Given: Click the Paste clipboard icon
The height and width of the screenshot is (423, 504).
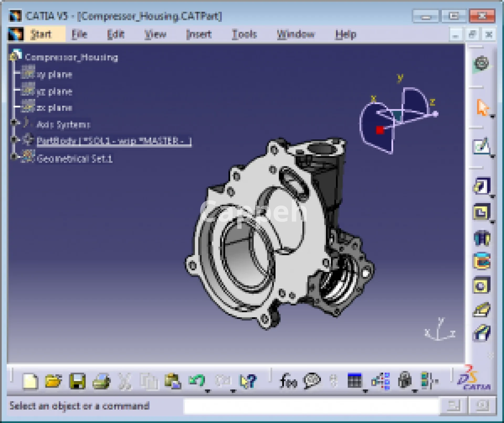Looking at the screenshot, I should coord(172,381).
